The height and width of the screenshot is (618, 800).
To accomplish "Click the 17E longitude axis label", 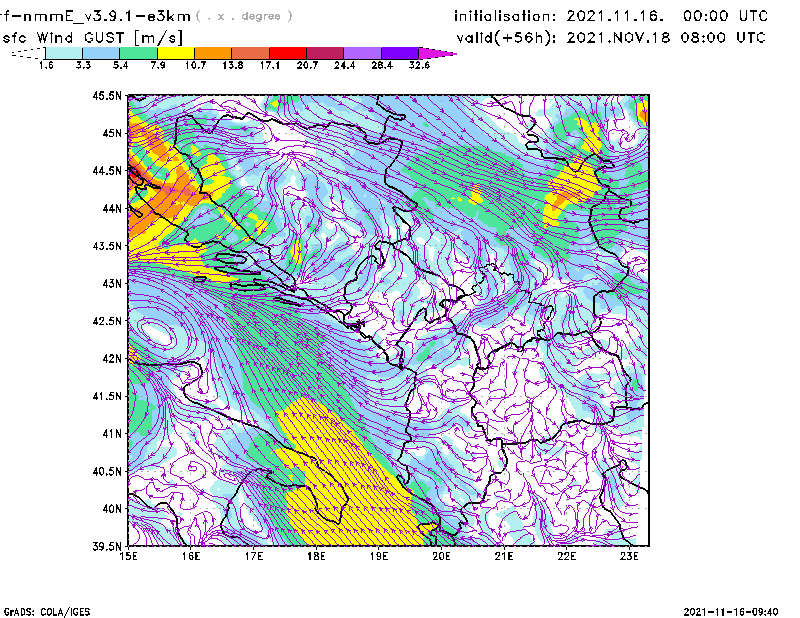I will [254, 556].
